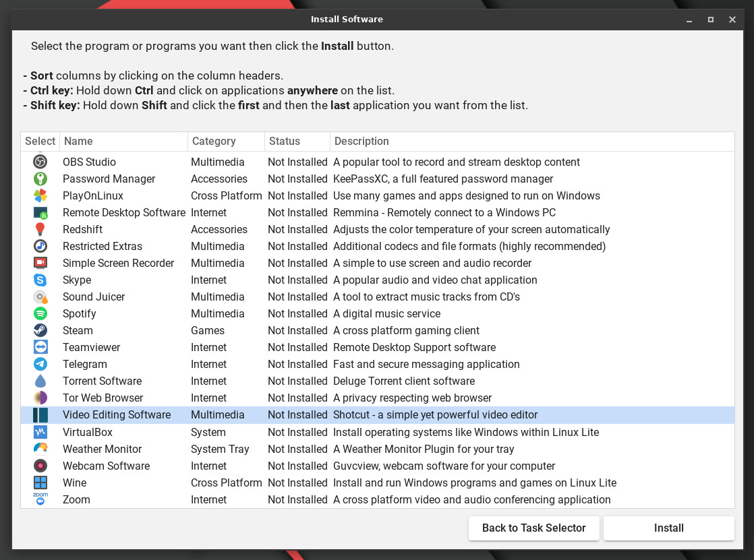Sort applications by Category header

226,142
